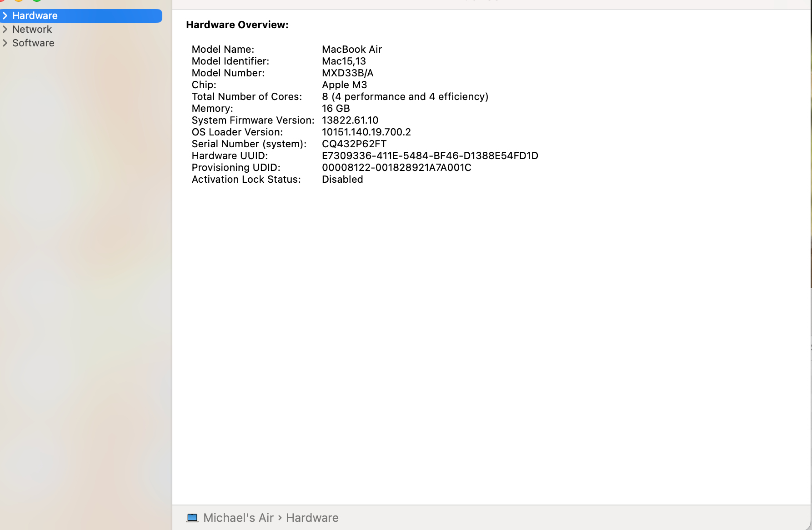This screenshot has width=812, height=530.
Task: Click the "Total Number of Cores:" label
Action: coord(247,96)
